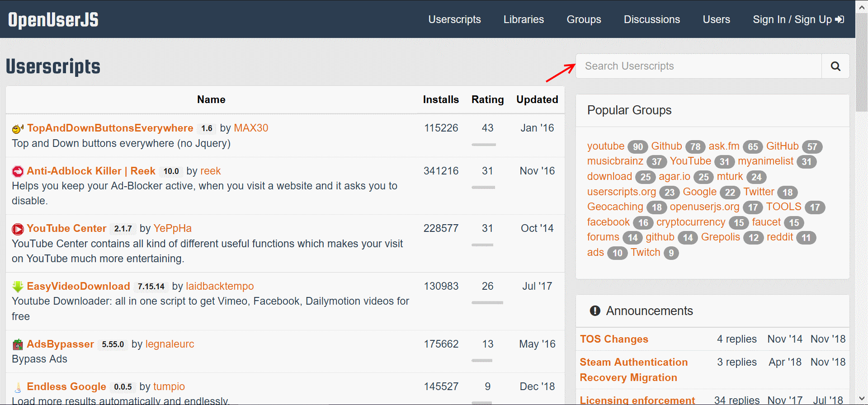Open the userscripts.org group
This screenshot has width=868, height=405.
[x=621, y=192]
